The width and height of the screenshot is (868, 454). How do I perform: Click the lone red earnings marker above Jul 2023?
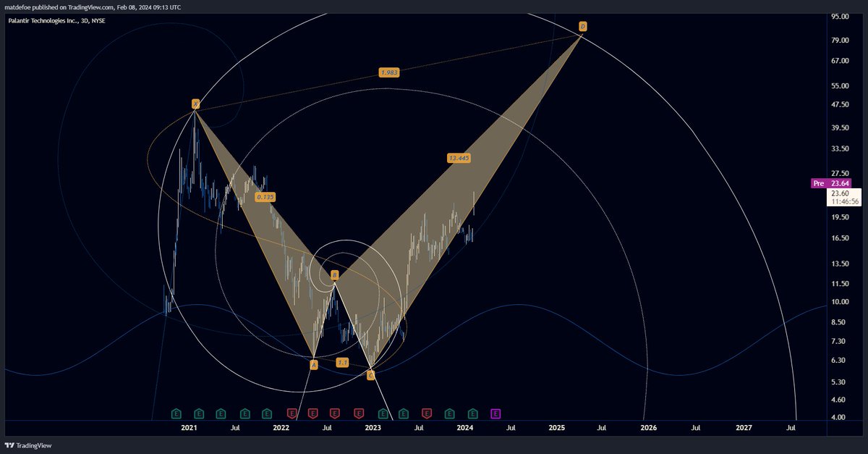coord(427,413)
